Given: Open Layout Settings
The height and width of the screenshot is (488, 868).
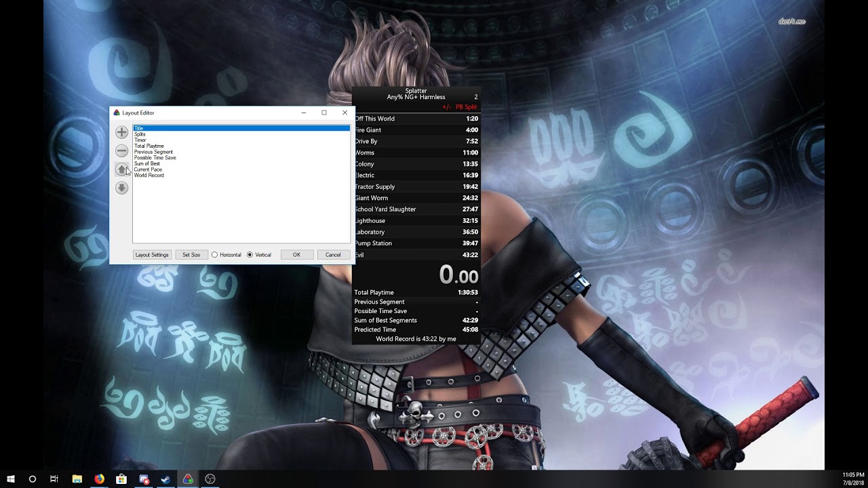Looking at the screenshot, I should pos(152,255).
